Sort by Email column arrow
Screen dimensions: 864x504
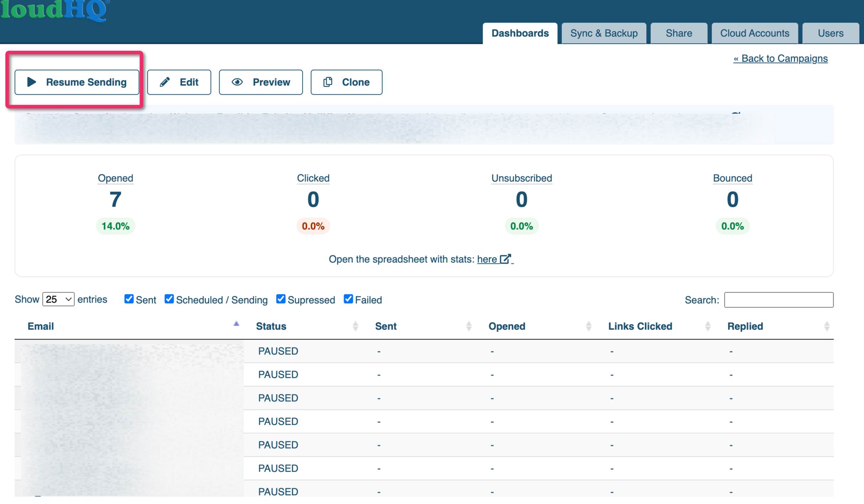(236, 324)
